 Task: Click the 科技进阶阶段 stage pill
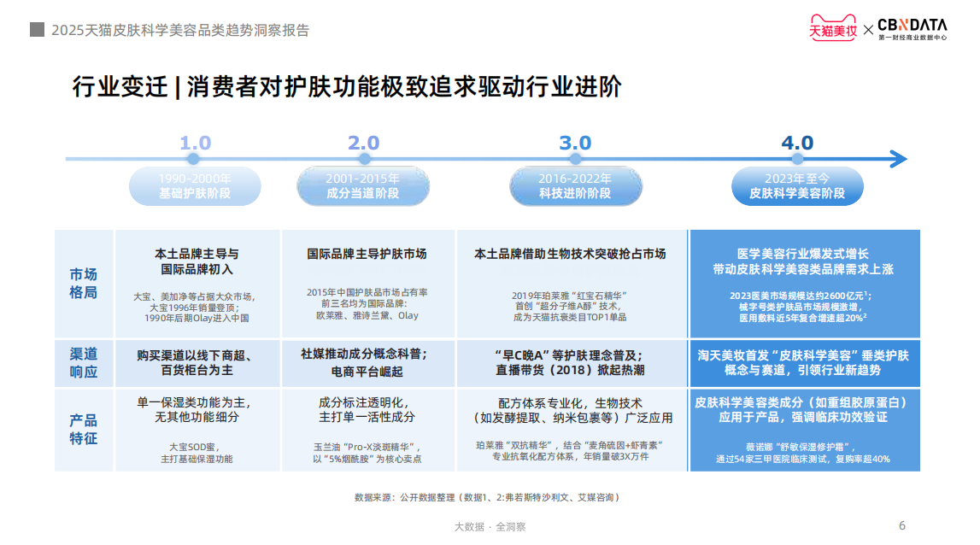pyautogui.click(x=574, y=186)
